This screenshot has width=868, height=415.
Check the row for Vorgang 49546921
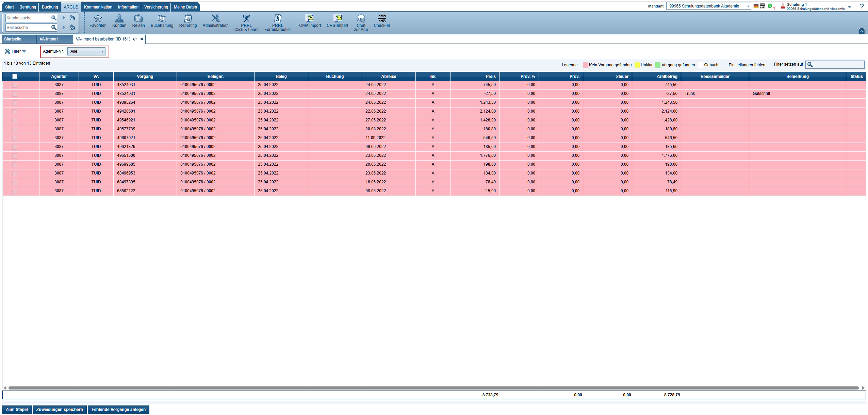15,120
